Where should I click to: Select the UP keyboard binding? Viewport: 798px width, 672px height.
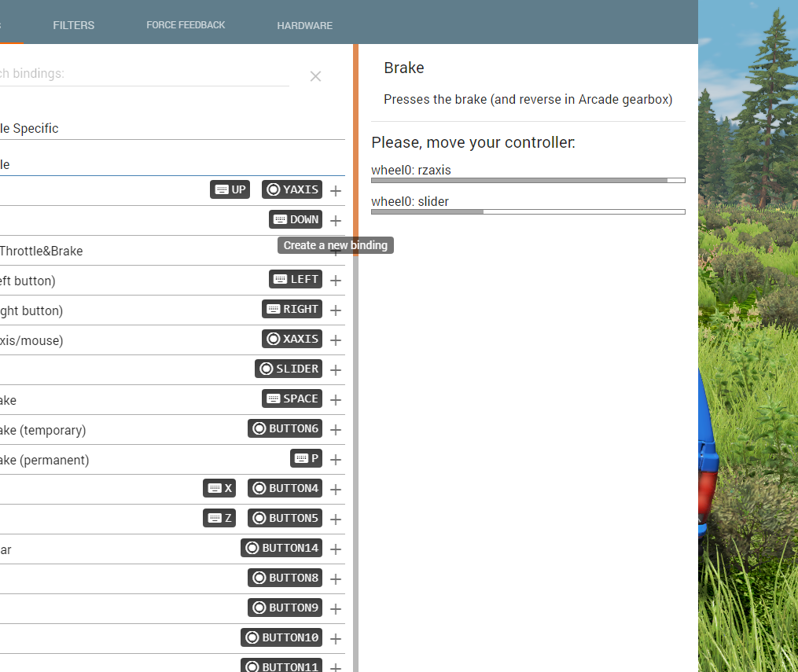click(x=230, y=189)
